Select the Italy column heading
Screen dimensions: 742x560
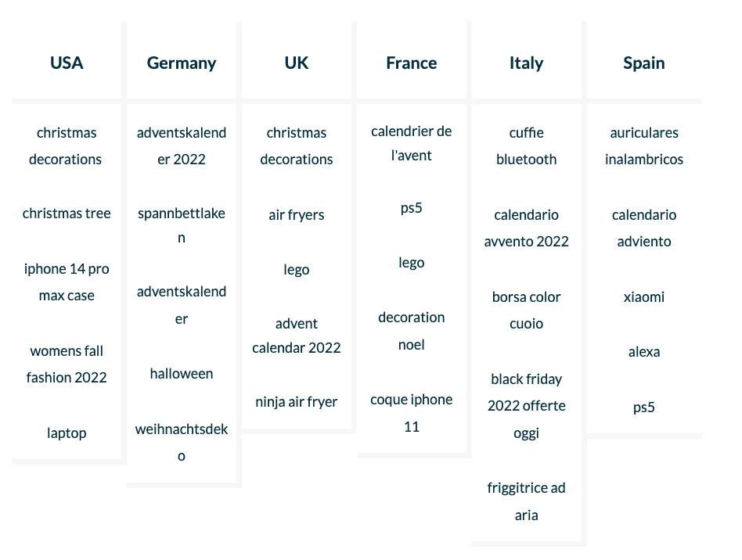click(x=526, y=63)
